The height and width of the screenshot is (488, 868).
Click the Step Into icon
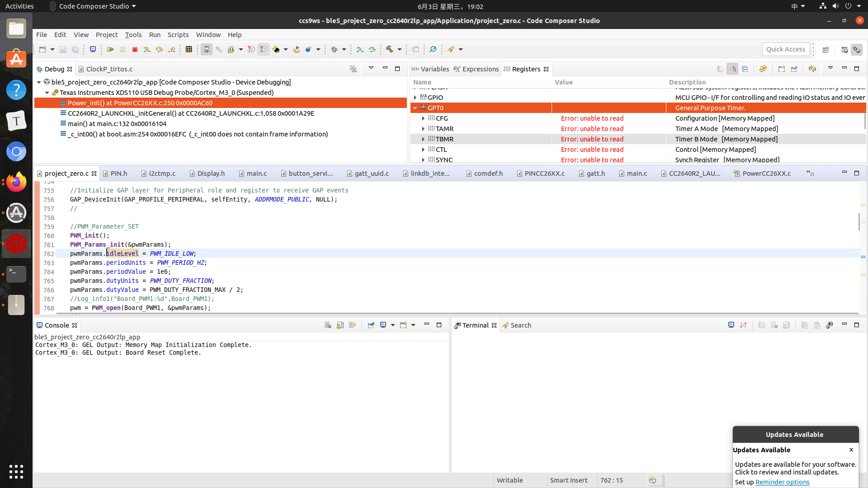(x=147, y=49)
